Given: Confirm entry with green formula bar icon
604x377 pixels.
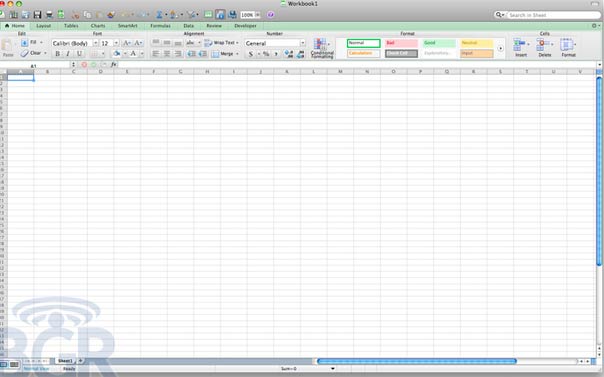Looking at the screenshot, I should (94, 65).
